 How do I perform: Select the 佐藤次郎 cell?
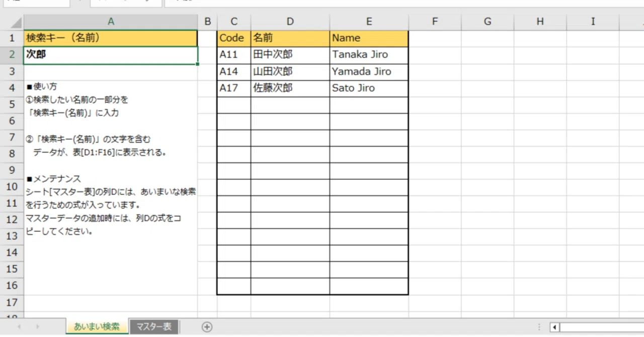pyautogui.click(x=290, y=88)
